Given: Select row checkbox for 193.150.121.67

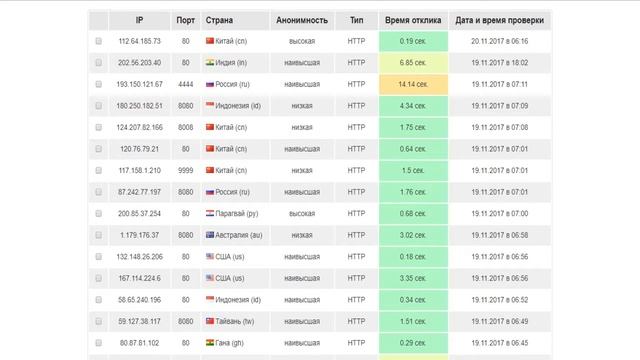Looking at the screenshot, I should pyautogui.click(x=98, y=84).
